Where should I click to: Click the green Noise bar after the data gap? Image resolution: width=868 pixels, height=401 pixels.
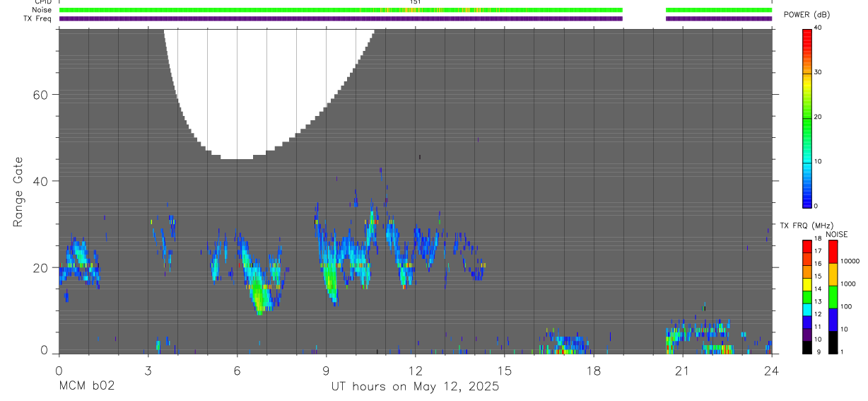[x=719, y=10]
